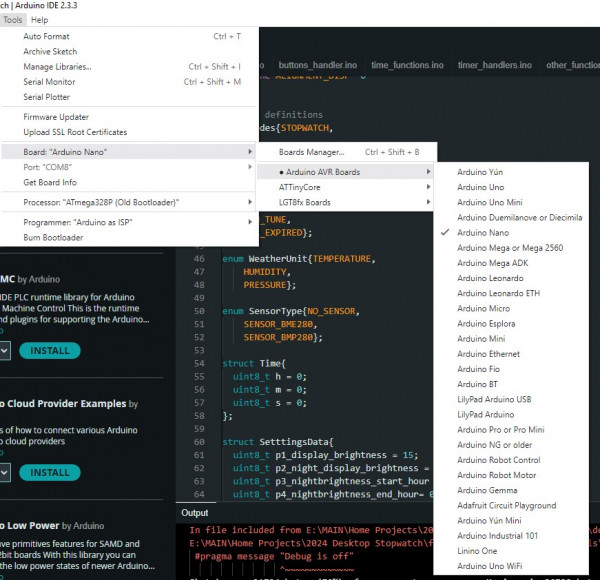Click Get Board Info
The image size is (600, 580).
click(x=129, y=182)
